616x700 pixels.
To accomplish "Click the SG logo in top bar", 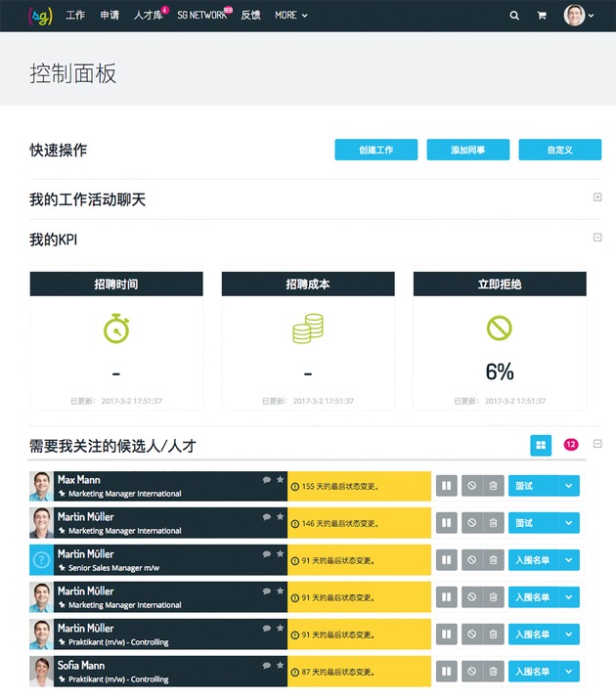I will 40,16.
